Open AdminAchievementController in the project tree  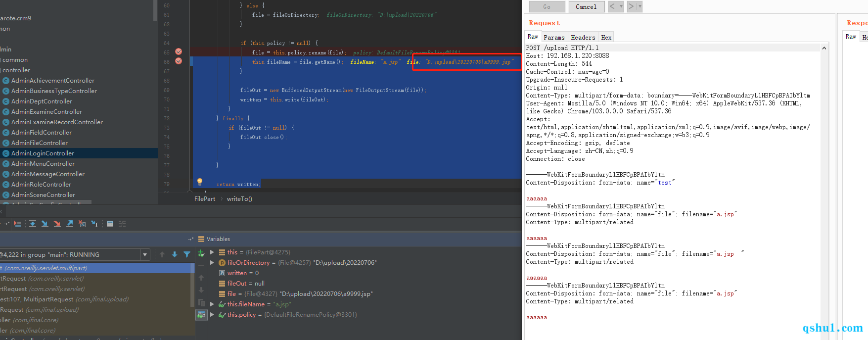53,81
